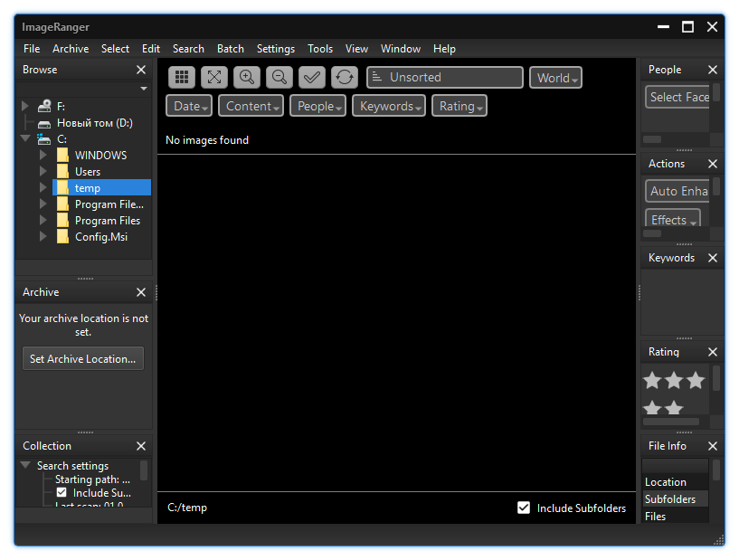Click the checkmark selection icon
Screen dimensions: 739x560
click(x=311, y=77)
